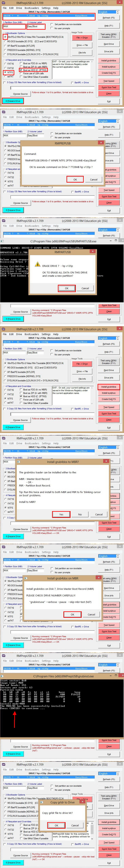Viewport: 124px width, 868px height.
Task: Click 'Drive Info' in the first screenshot
Action: coord(109,51)
